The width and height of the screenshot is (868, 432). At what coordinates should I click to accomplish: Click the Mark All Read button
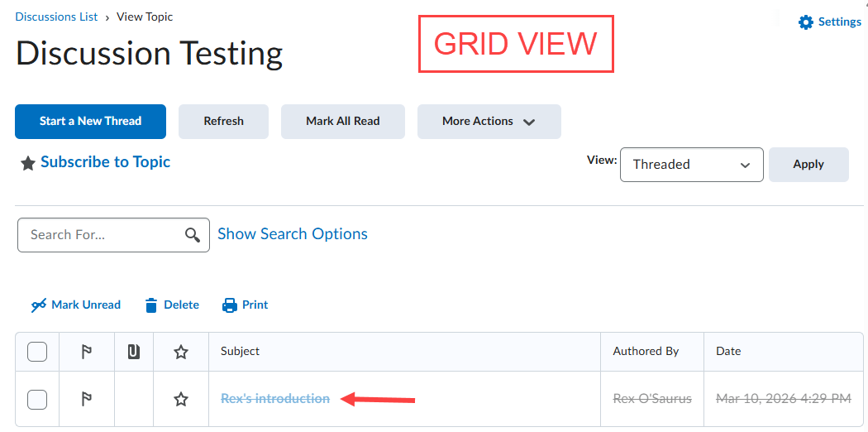pos(342,122)
